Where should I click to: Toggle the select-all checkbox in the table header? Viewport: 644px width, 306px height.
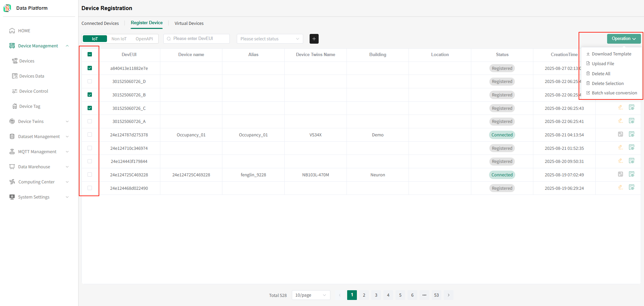(x=90, y=54)
